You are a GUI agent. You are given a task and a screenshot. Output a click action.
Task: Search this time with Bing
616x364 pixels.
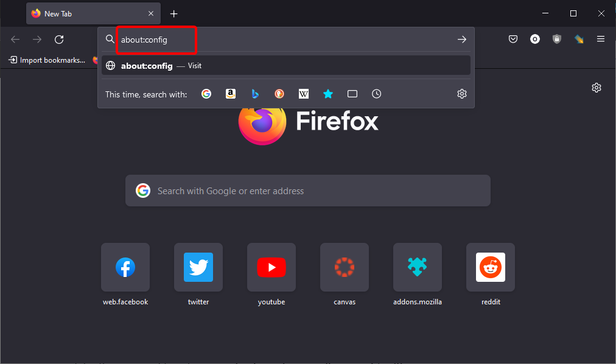tap(255, 94)
